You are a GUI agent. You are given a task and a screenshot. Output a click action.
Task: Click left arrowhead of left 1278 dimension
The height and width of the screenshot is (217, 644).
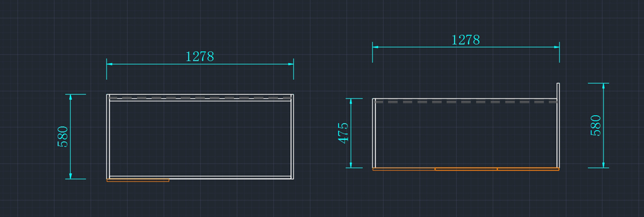(x=109, y=64)
